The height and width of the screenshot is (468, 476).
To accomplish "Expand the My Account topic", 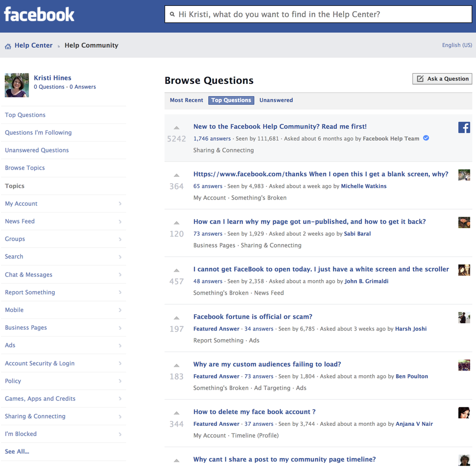I will (x=63, y=204).
